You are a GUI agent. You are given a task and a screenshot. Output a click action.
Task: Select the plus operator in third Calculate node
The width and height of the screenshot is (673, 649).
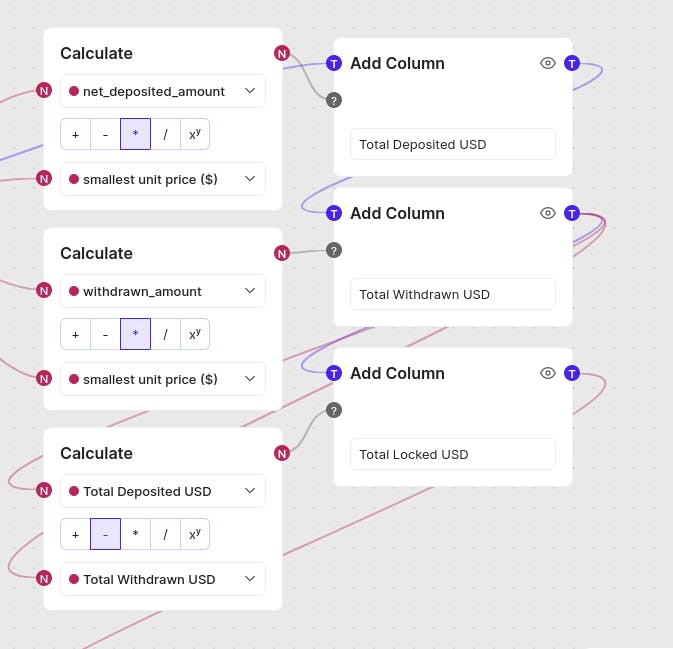tap(76, 534)
